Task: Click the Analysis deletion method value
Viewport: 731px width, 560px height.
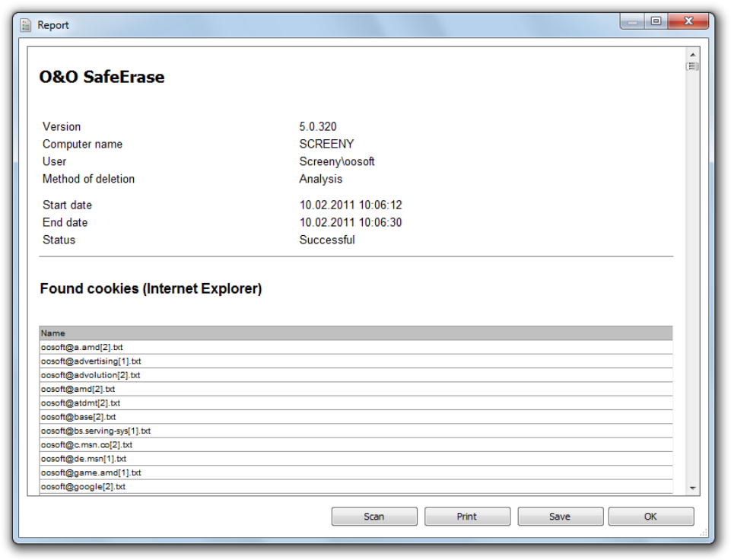Action: (x=321, y=179)
